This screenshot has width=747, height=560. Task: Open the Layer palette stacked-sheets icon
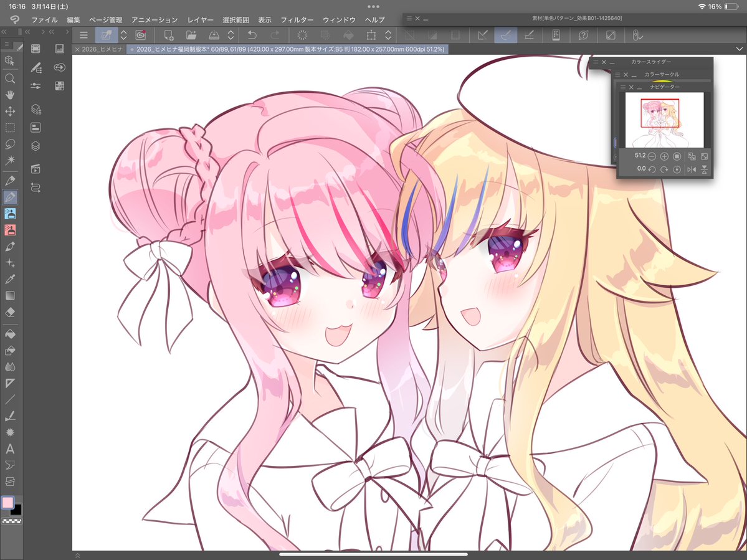point(36,146)
